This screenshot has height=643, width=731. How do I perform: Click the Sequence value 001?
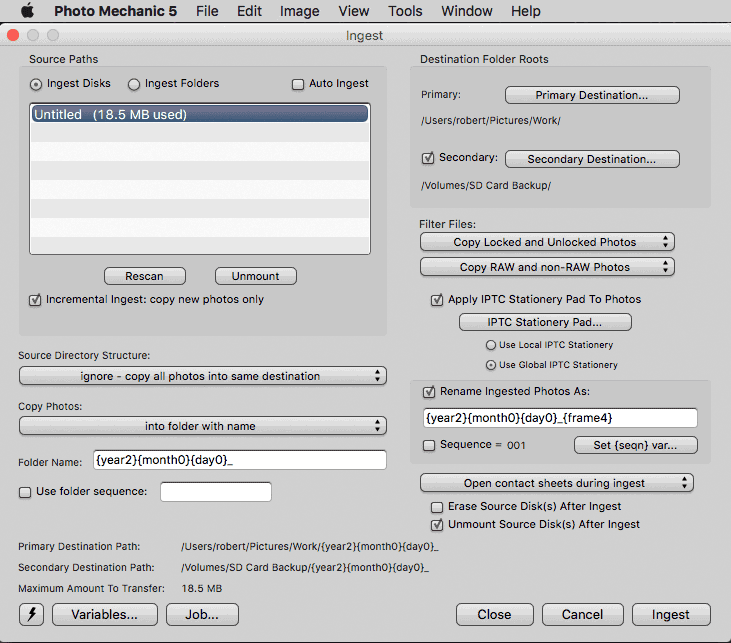[x=516, y=445]
